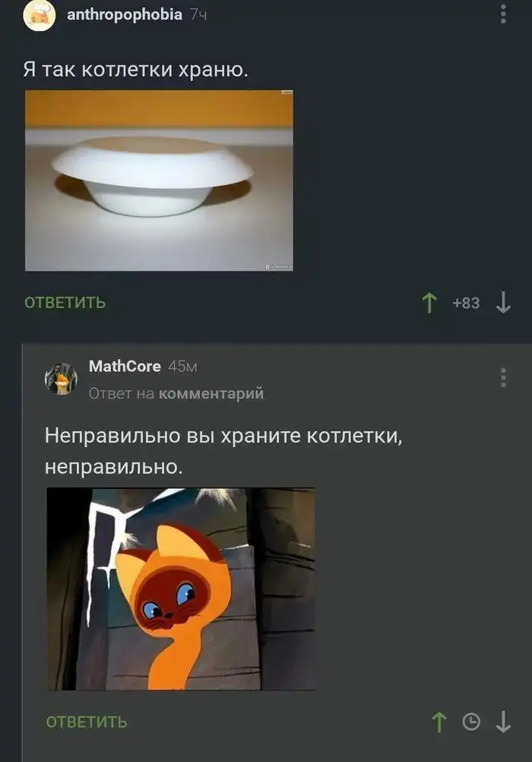Open three-dot menu on anthropophobia's comment

(503, 14)
